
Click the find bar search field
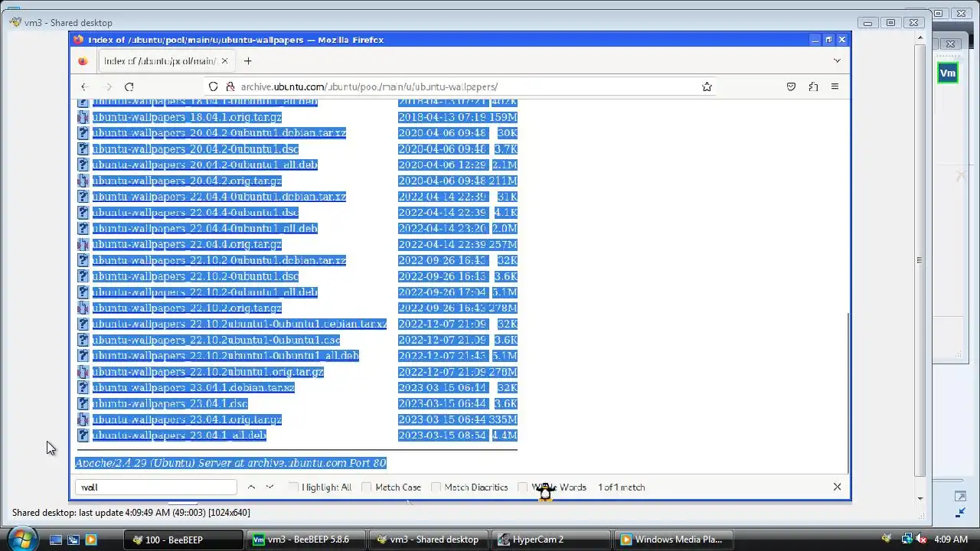click(156, 487)
